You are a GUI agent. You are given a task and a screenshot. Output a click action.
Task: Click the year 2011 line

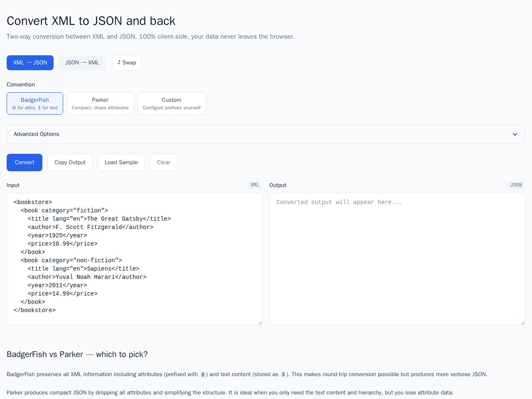(x=57, y=285)
